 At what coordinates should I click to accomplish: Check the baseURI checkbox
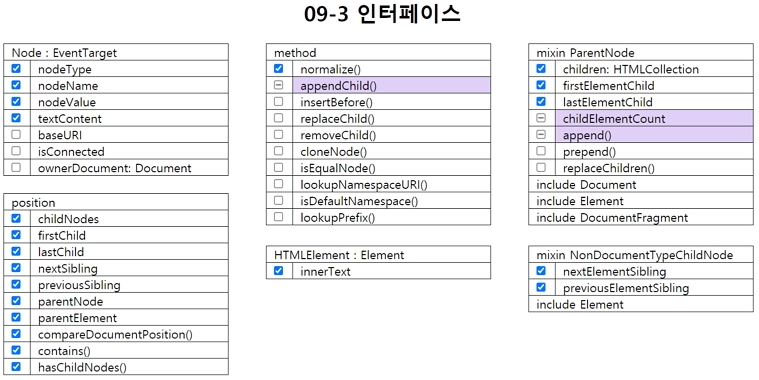click(x=16, y=134)
